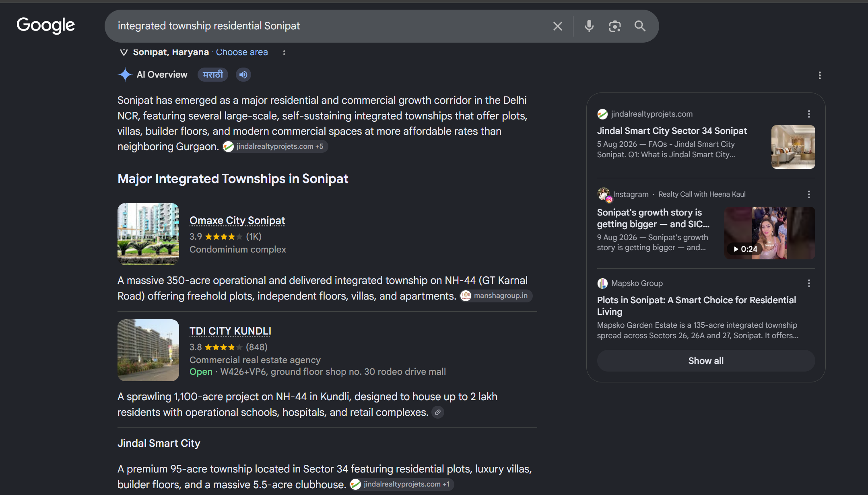Open more options for Instagram result
This screenshot has height=495, width=868.
[809, 195]
